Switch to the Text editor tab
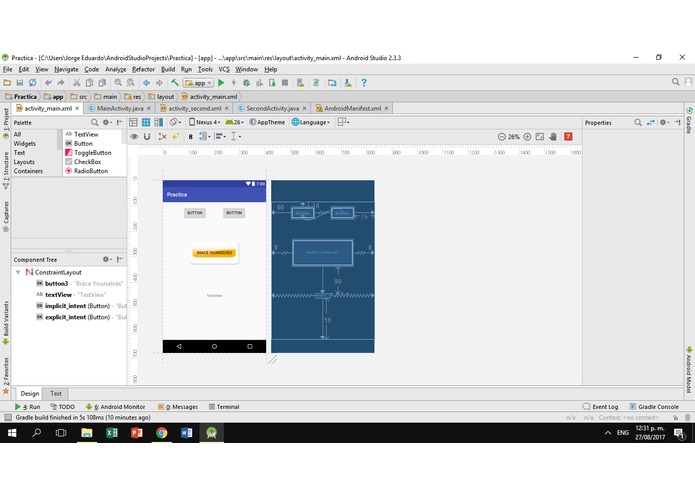 pyautogui.click(x=56, y=393)
